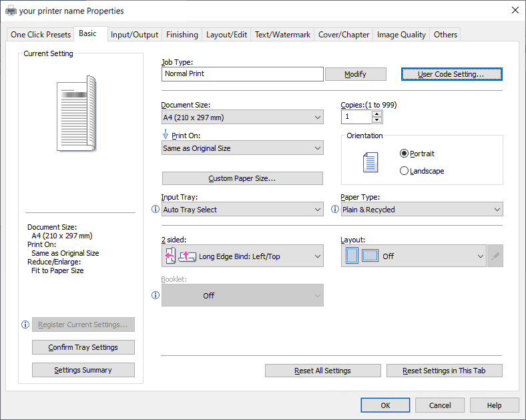Viewport: 526px width, 420px height.
Task: Switch to the Finishing tab
Action: pyautogui.click(x=182, y=35)
